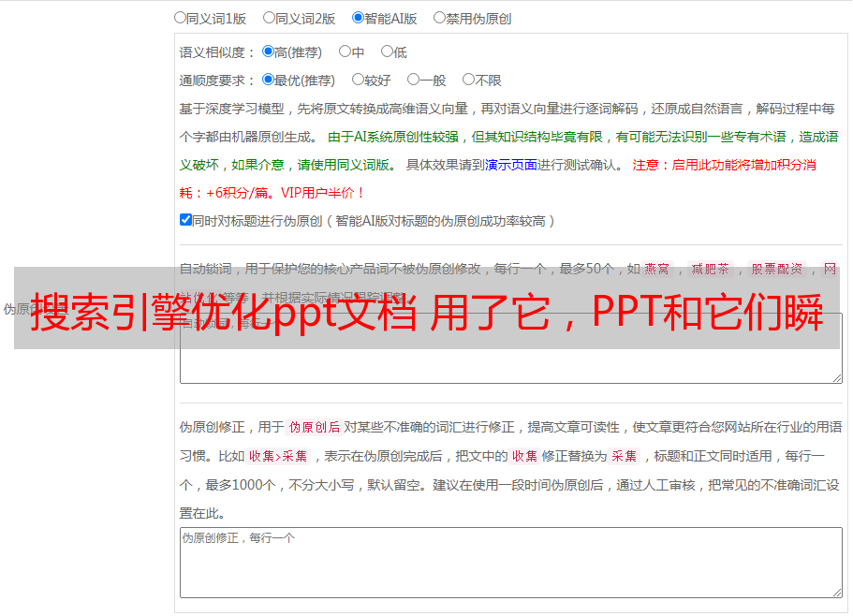The width and height of the screenshot is (853, 616).
Task: Click the 收集>采集 example tag
Action: pos(278,456)
